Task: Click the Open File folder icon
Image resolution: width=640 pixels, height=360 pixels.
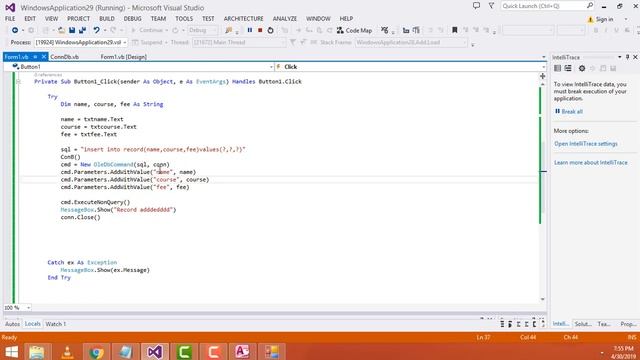Action: [61, 30]
